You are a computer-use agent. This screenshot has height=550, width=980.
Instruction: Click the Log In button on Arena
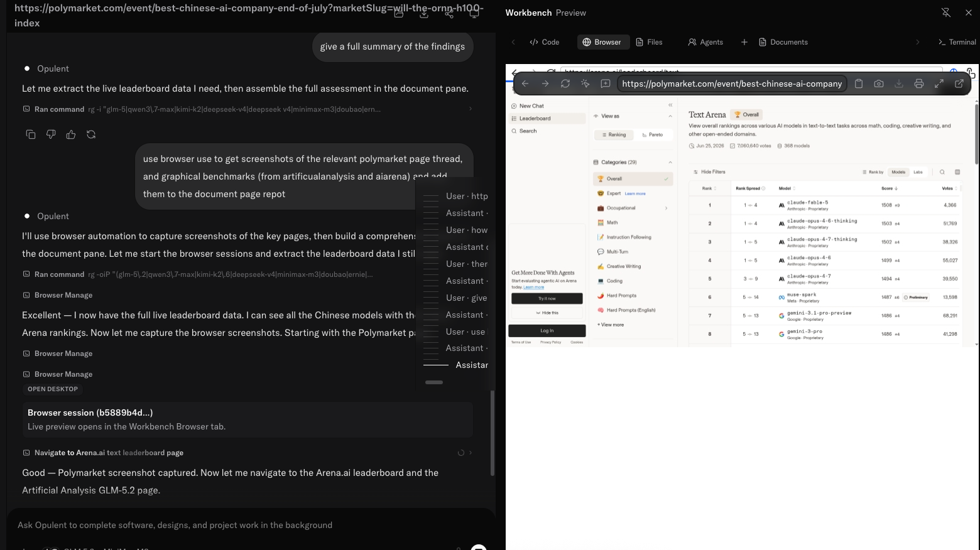(547, 330)
